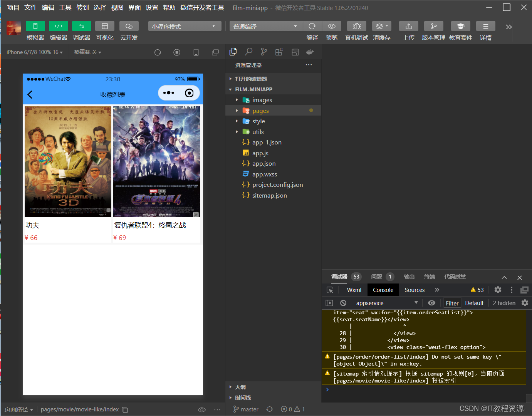The height and width of the screenshot is (416, 532).
Task: Open the 普通编译 compile mode dropdown
Action: click(266, 26)
